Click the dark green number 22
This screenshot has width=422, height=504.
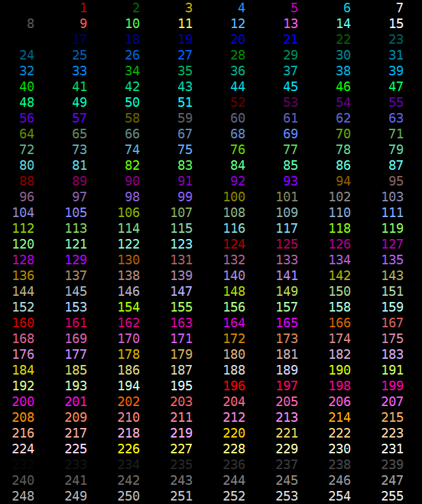click(343, 39)
